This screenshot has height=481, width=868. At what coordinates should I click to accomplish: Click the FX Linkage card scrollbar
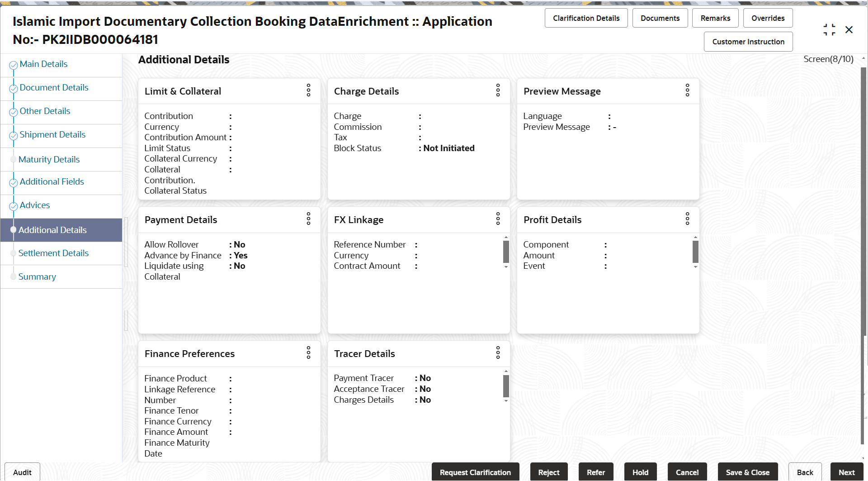pyautogui.click(x=506, y=252)
